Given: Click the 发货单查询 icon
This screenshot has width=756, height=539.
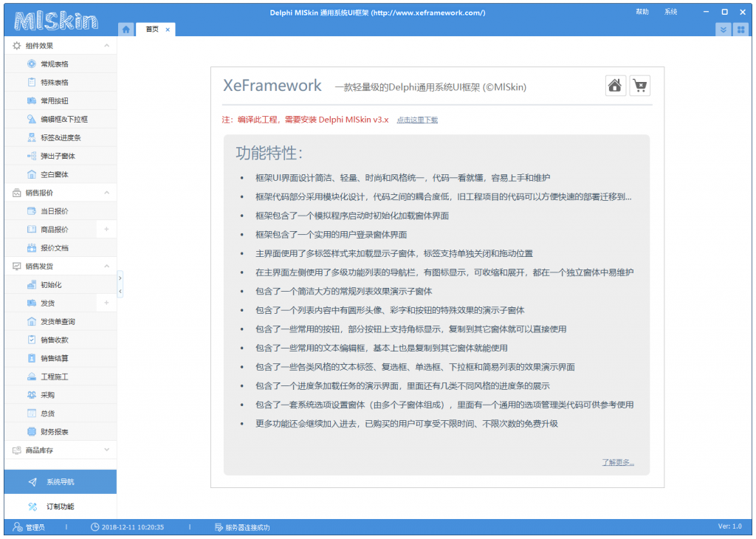Looking at the screenshot, I should (31, 322).
